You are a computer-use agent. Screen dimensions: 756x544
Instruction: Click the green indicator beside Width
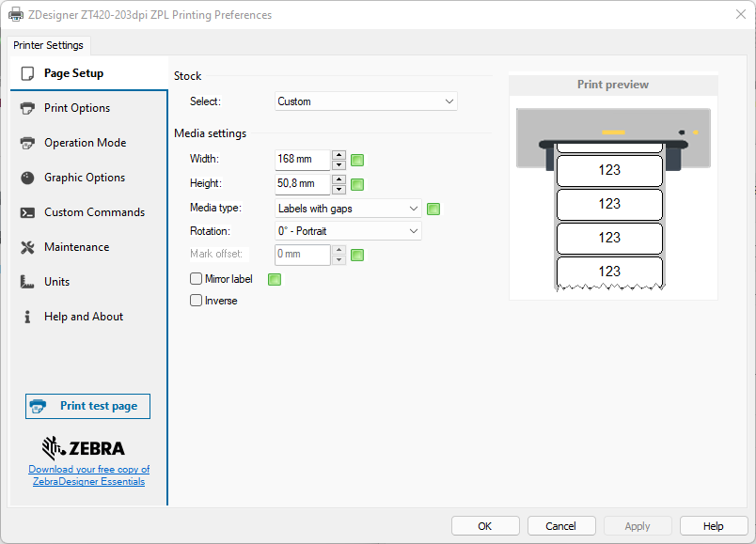357,160
